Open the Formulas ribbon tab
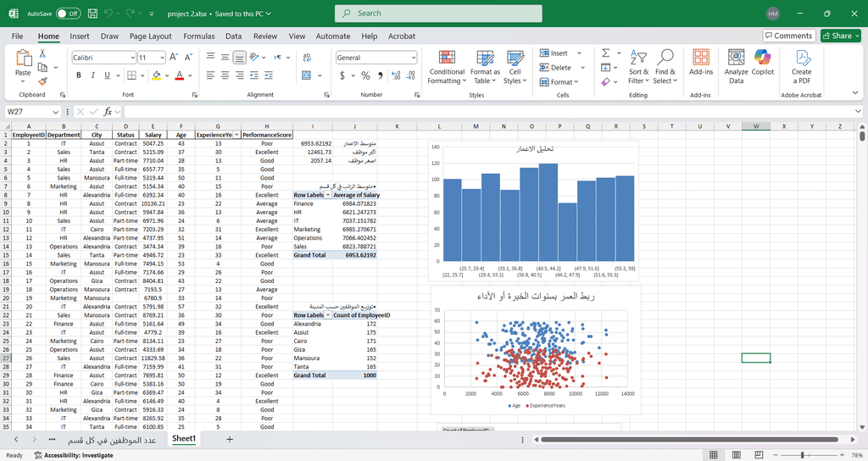Screen dimensions: 868x461 (x=198, y=36)
